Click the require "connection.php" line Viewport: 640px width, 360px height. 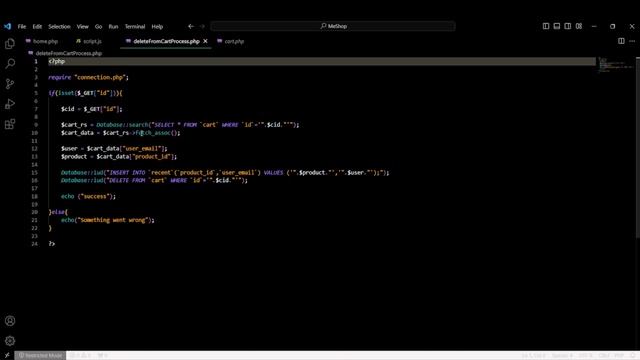(x=89, y=77)
